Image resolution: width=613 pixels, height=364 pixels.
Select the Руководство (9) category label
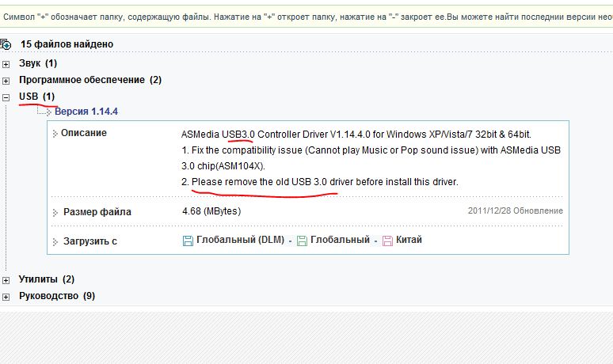pyautogui.click(x=56, y=296)
